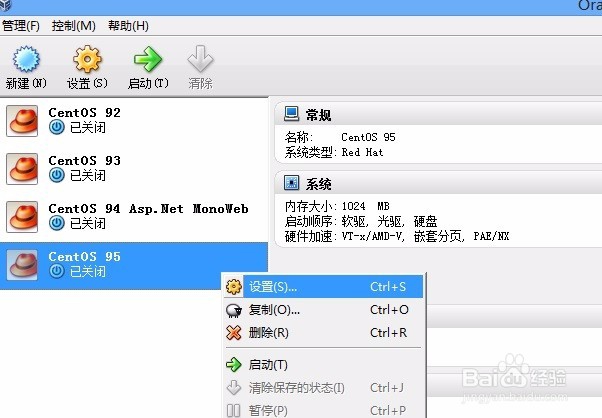Click the grey down arrow icon in context menu
The width and height of the screenshot is (602, 418).
(234, 388)
